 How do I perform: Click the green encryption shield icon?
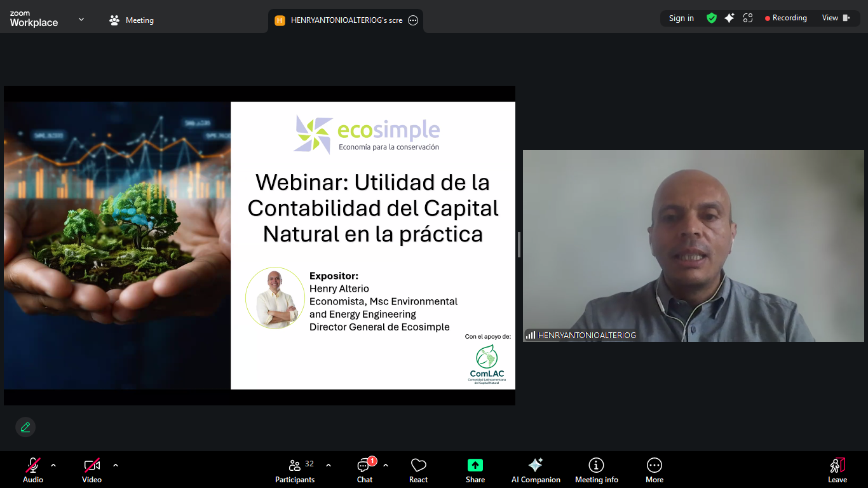[x=712, y=18]
